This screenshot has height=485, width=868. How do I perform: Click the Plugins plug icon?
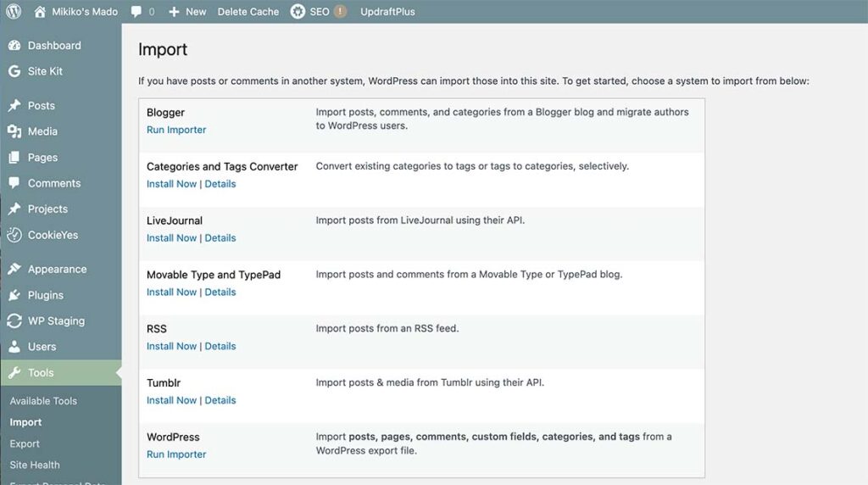coord(14,295)
